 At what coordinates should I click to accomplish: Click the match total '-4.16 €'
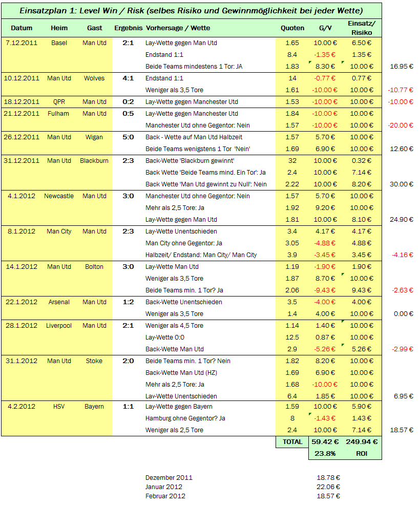click(x=403, y=255)
